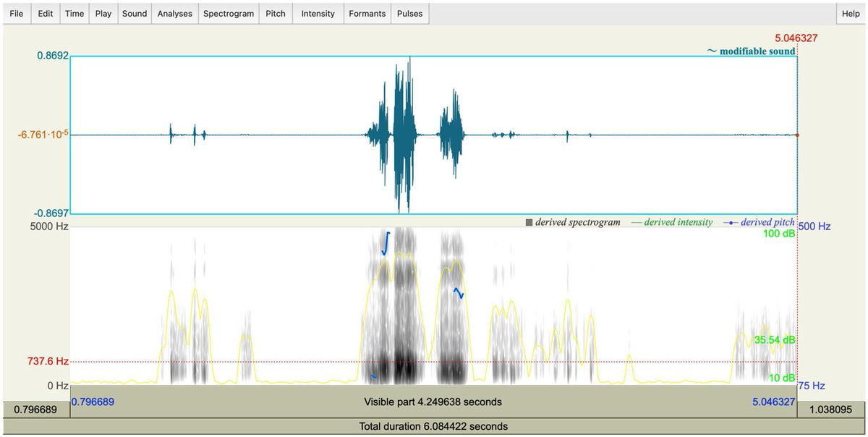Open the Time menu
The image size is (868, 437).
(75, 13)
